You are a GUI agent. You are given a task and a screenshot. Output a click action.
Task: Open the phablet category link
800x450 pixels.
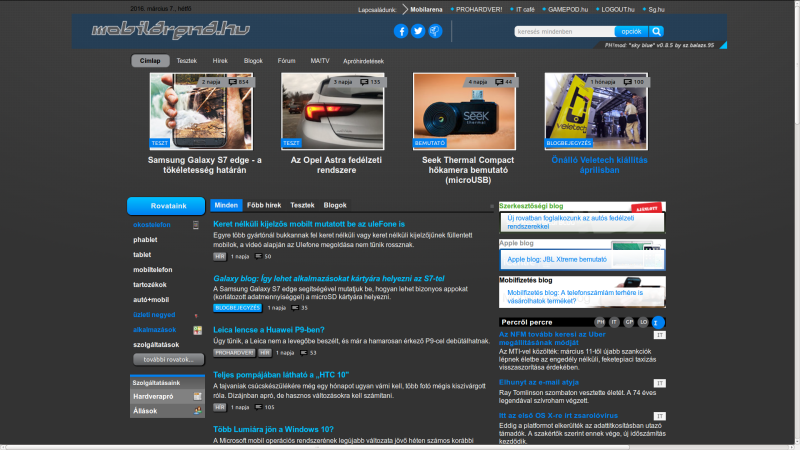coord(145,240)
